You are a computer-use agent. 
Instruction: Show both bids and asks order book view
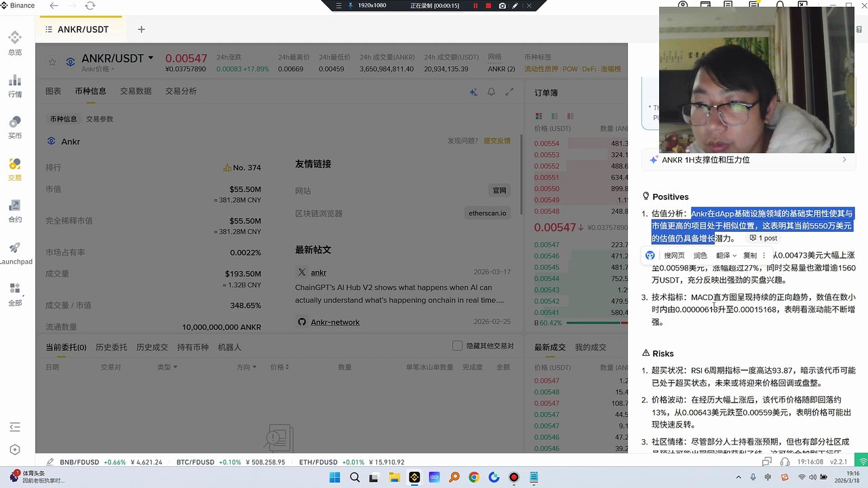coord(539,117)
